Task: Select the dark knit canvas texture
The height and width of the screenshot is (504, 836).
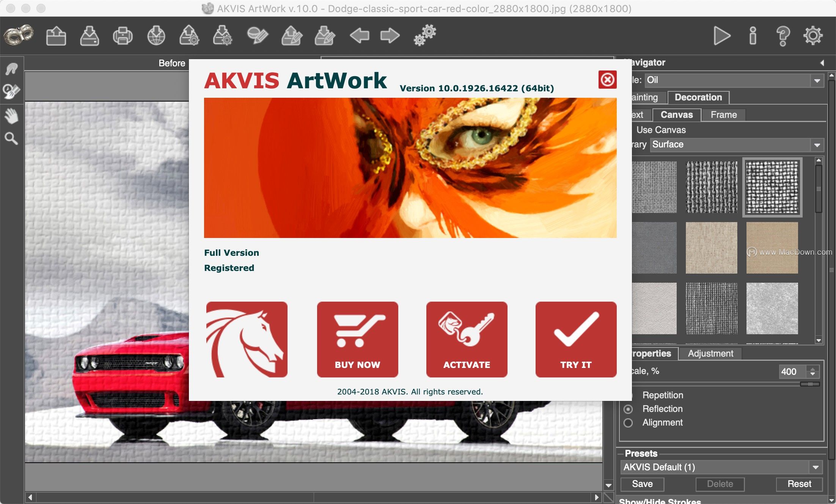Action: [x=712, y=187]
